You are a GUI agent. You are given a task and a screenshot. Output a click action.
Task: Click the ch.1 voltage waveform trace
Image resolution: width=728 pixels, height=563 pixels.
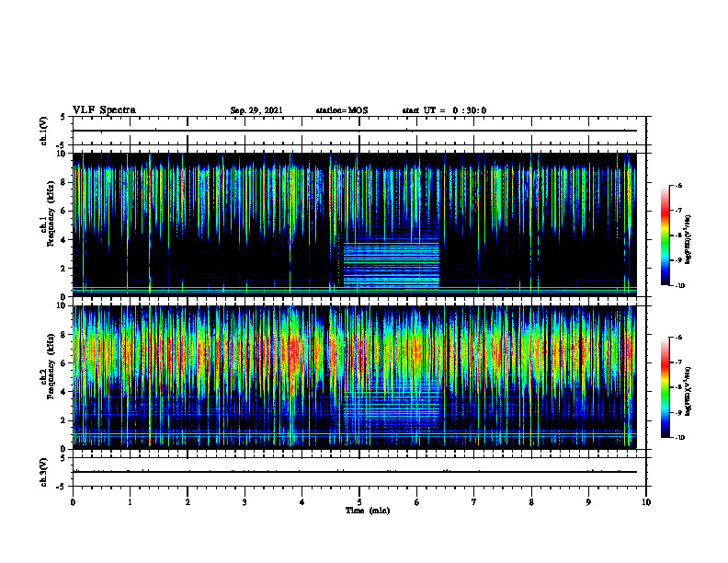(355, 131)
